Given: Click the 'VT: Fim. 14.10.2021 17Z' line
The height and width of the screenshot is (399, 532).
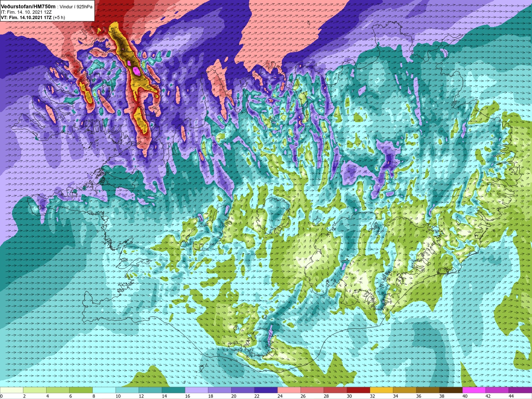Looking at the screenshot, I should [x=26, y=17].
